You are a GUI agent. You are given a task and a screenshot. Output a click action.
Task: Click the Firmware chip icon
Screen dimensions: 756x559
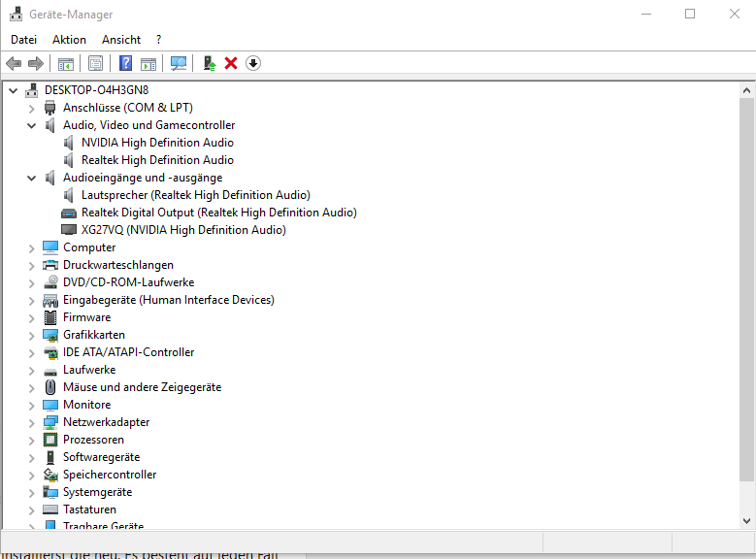50,317
